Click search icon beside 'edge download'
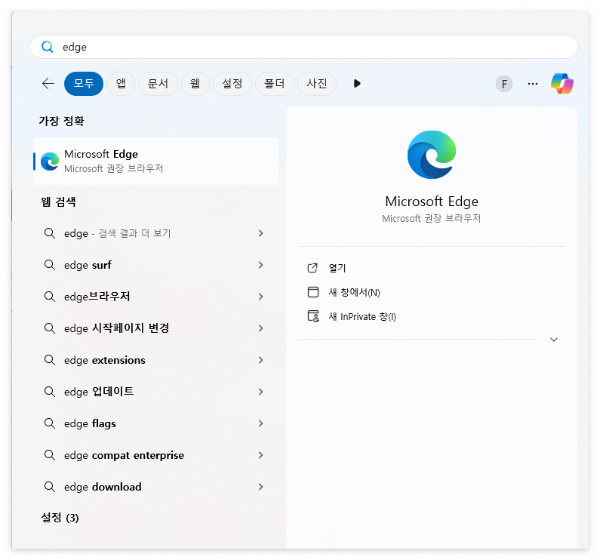 49,487
